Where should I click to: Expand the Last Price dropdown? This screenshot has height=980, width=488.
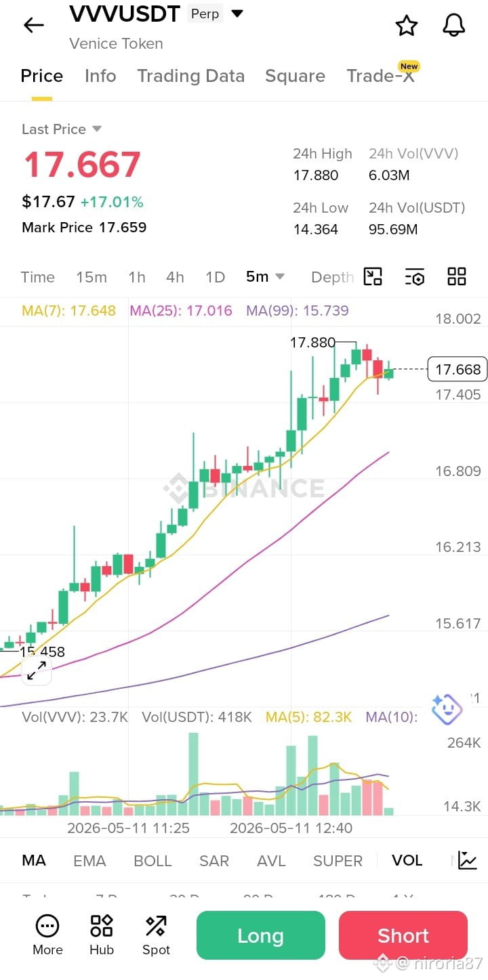96,129
